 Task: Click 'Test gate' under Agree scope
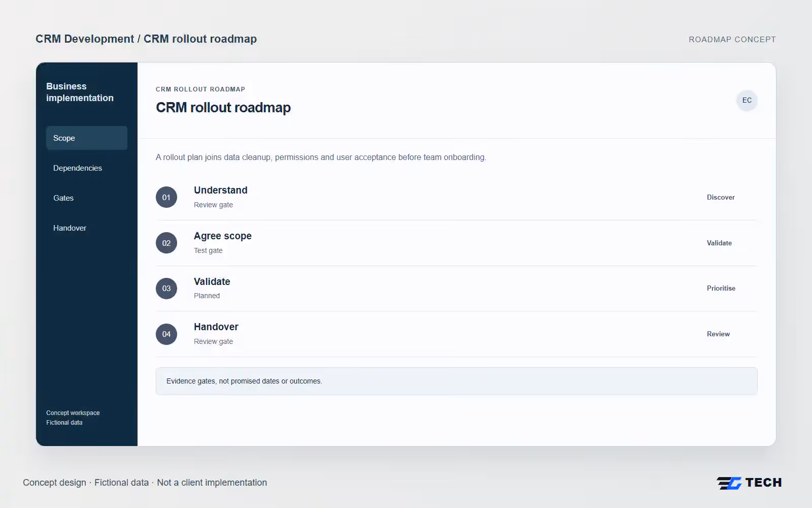coord(208,250)
